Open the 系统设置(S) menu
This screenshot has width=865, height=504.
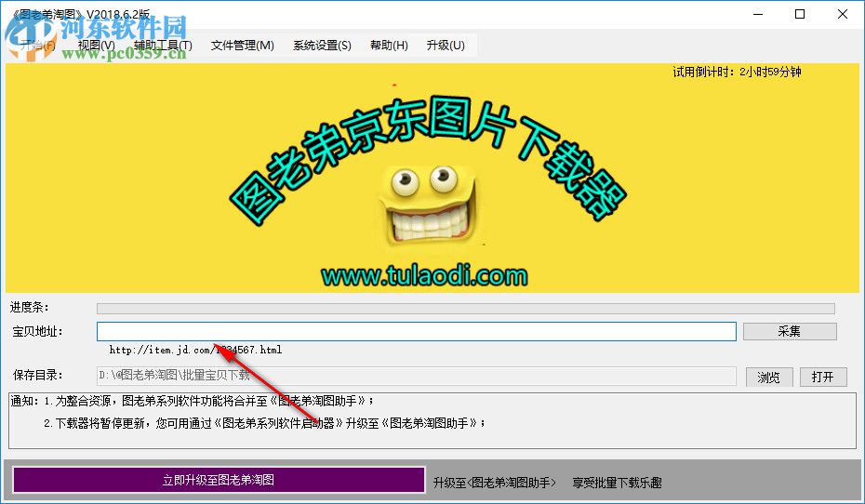(322, 46)
